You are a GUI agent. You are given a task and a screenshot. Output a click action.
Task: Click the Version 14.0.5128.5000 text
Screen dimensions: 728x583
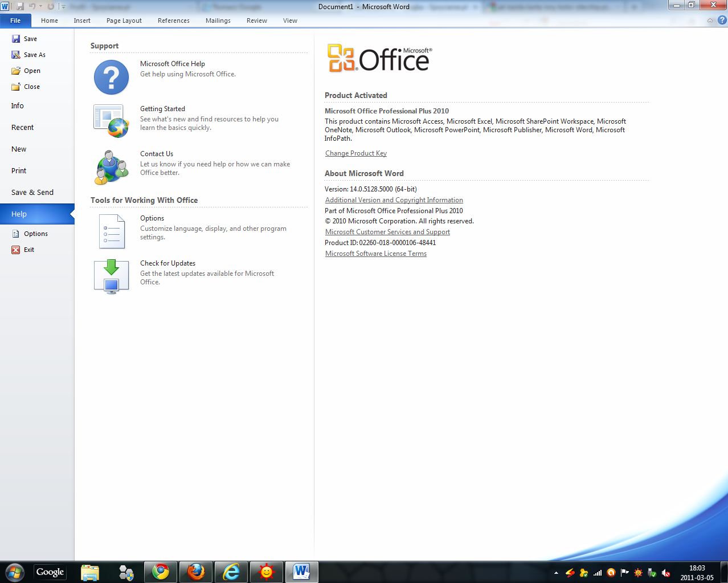[x=371, y=189]
